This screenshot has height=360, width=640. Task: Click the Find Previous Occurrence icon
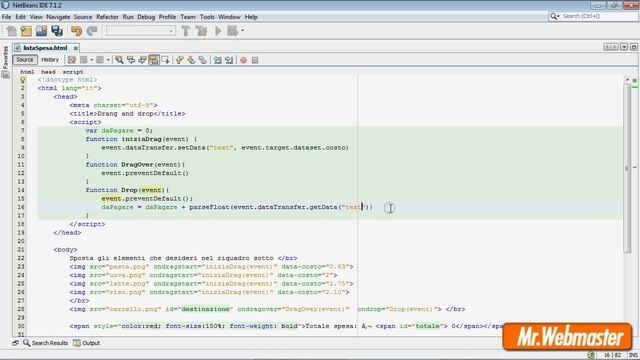click(131, 60)
